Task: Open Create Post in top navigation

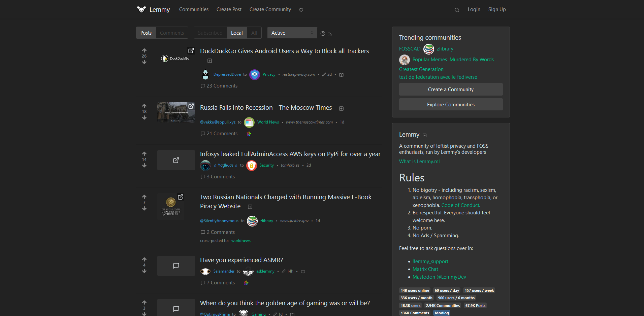Action: 229,9
